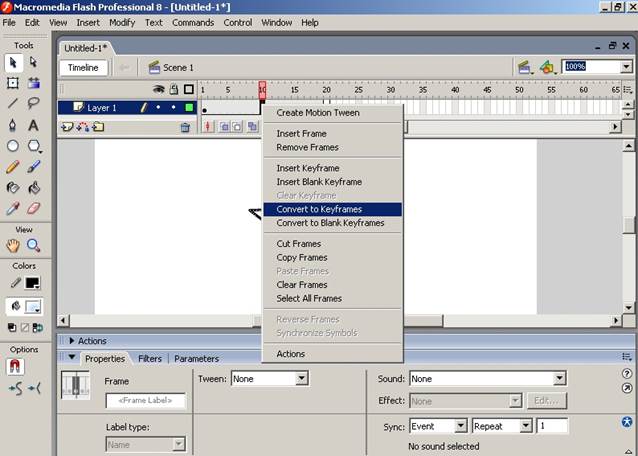Viewport: 638px width, 456px height.
Task: Select the Line tool
Action: (x=13, y=103)
